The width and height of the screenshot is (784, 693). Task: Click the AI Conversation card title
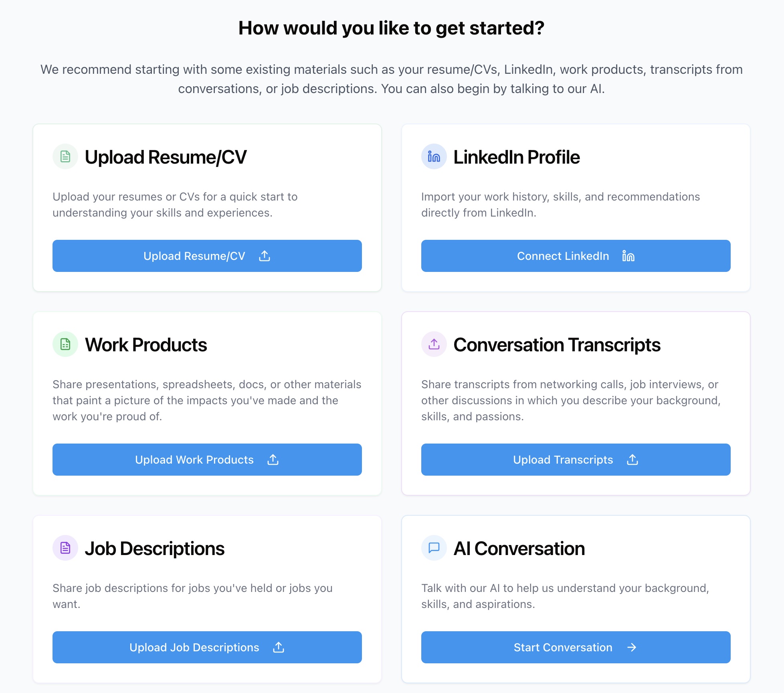pos(519,549)
